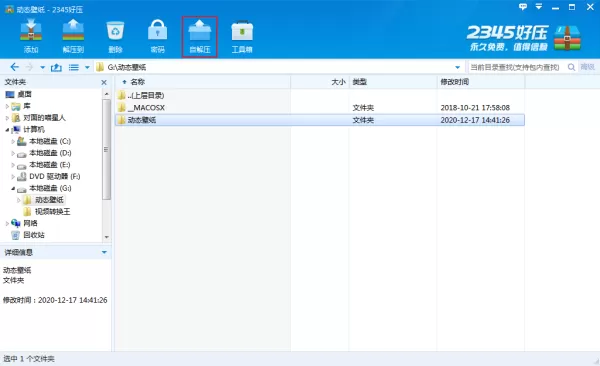Go up one folder level icon
The image size is (600, 366).
[x=56, y=67]
